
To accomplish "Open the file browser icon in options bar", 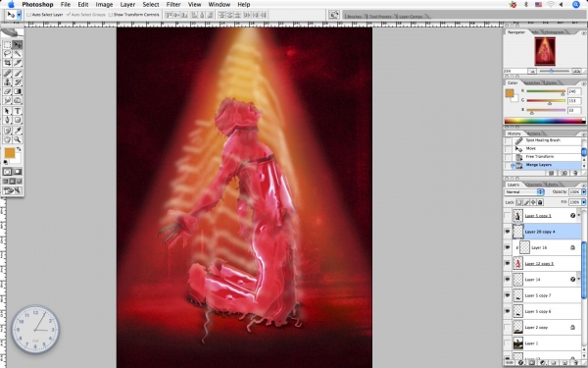I will pyautogui.click(x=333, y=15).
